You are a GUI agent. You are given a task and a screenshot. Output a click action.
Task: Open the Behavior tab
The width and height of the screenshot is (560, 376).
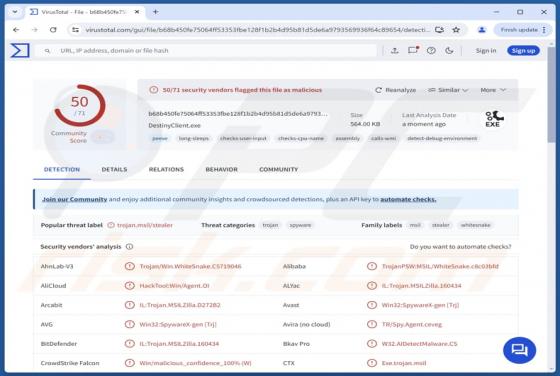(x=221, y=169)
